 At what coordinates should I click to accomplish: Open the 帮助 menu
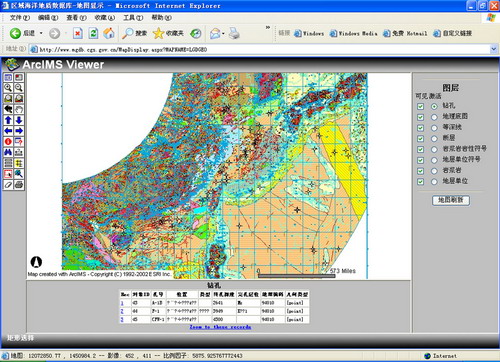(161, 17)
